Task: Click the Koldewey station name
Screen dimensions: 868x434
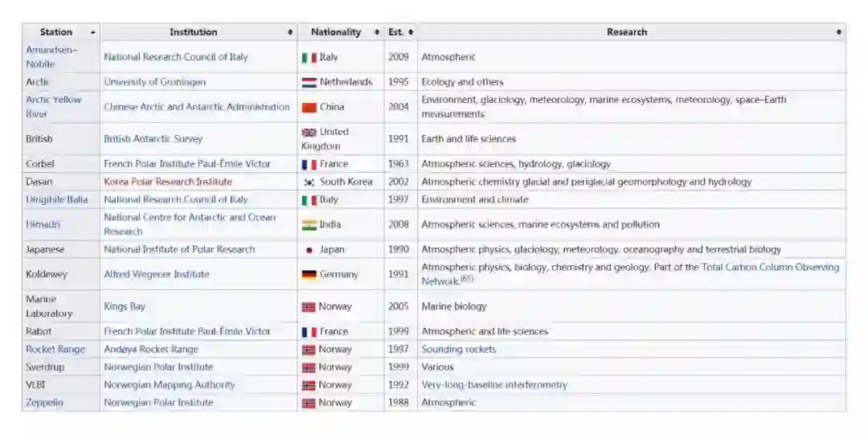Action: [x=45, y=274]
